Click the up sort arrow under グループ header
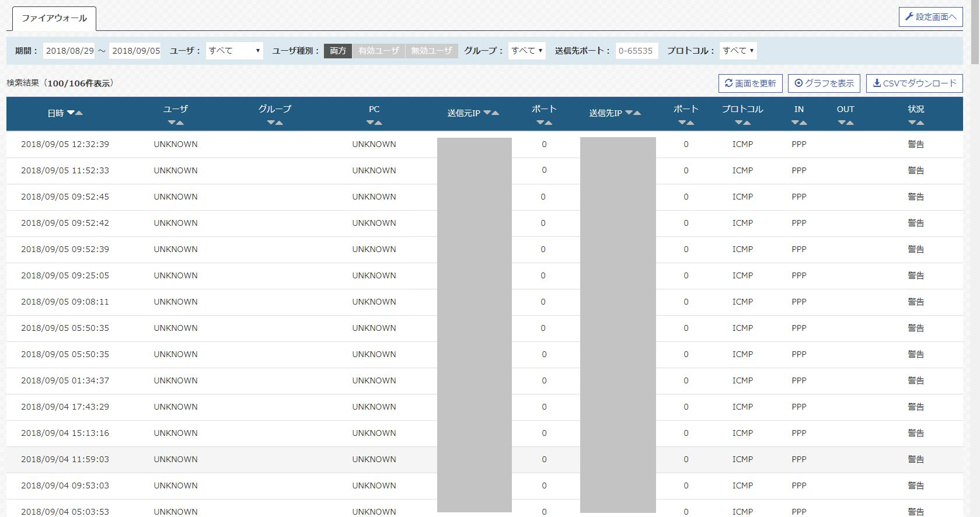 279,123
